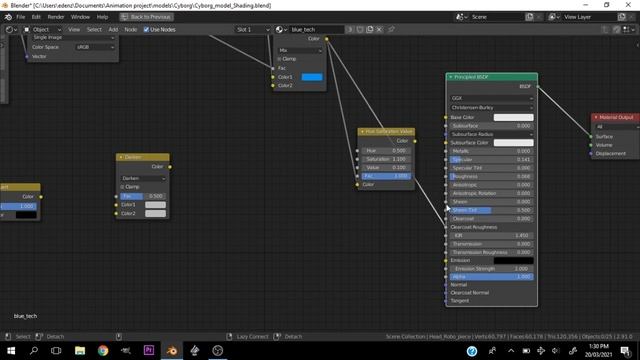Open the node editor Node menu

[131, 29]
